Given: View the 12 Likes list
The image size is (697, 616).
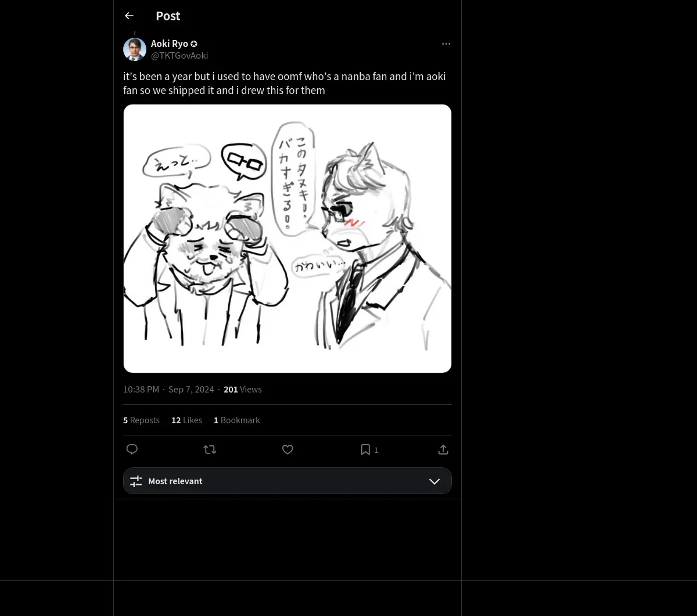Looking at the screenshot, I should click(186, 420).
